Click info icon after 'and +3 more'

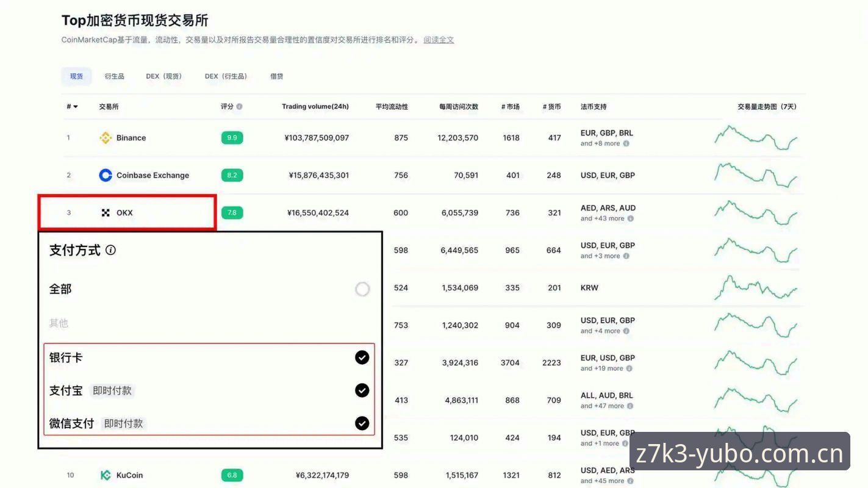tap(626, 256)
